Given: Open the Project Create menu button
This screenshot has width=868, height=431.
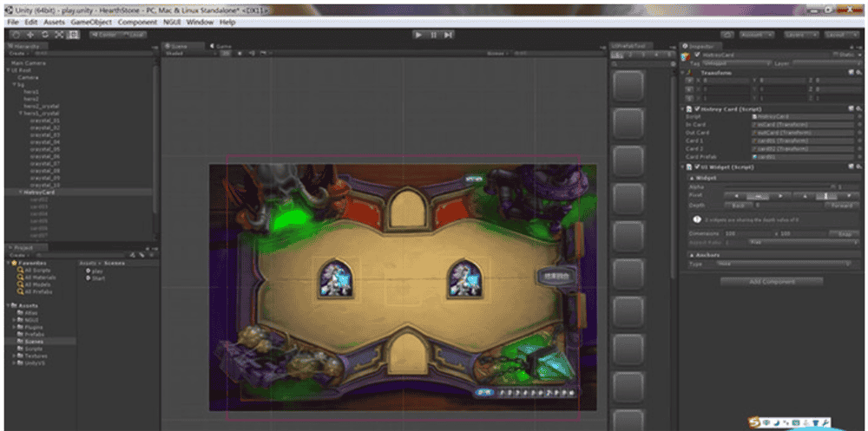Looking at the screenshot, I should [x=17, y=255].
